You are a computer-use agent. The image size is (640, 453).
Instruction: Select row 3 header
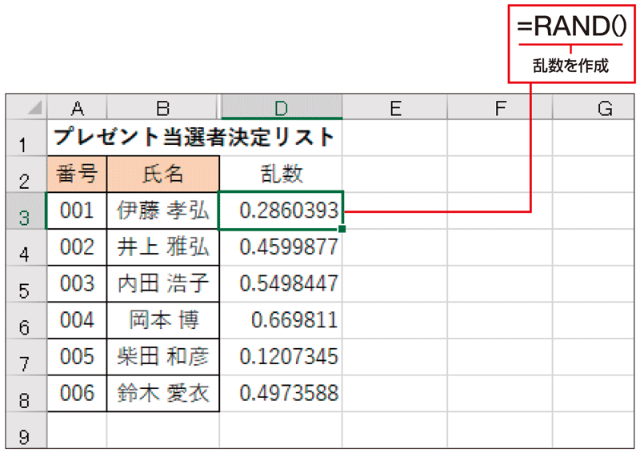(x=26, y=211)
